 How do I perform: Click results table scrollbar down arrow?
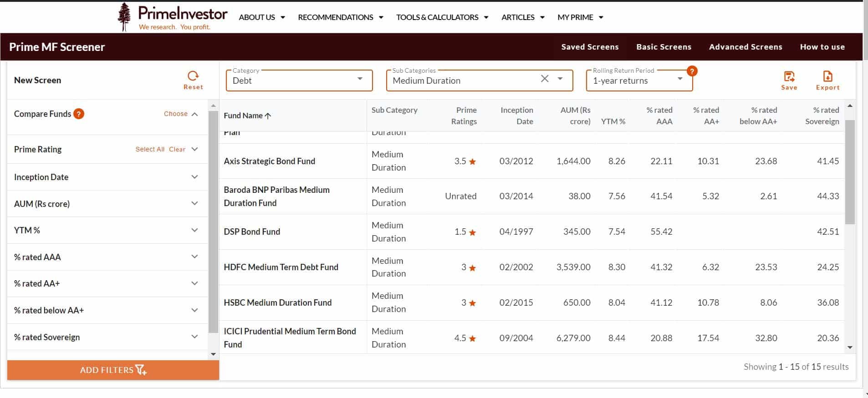click(850, 348)
